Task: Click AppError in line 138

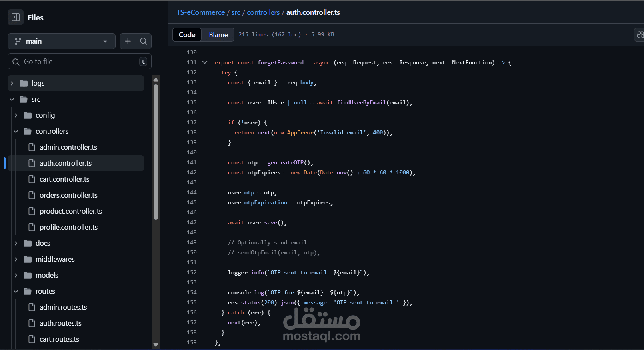Action: [x=300, y=132]
